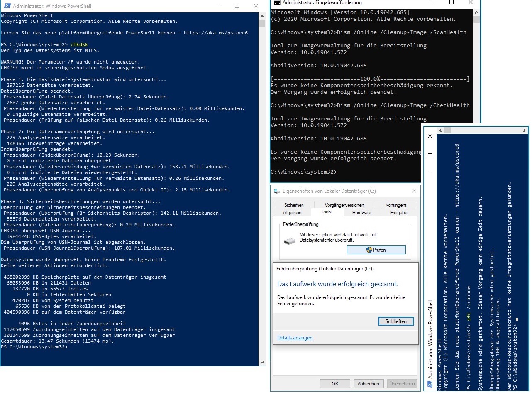Maximize the left PowerShell window
The image size is (532, 395).
[237, 6]
